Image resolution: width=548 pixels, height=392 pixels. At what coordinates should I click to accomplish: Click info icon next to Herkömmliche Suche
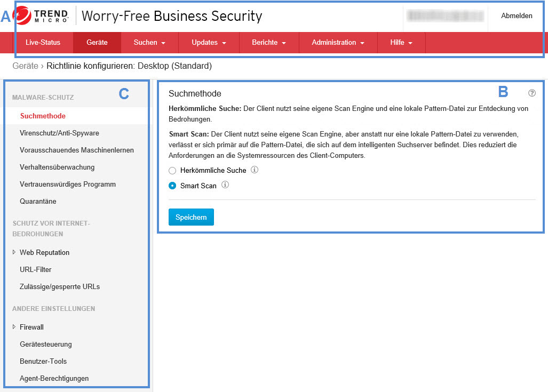coord(255,170)
